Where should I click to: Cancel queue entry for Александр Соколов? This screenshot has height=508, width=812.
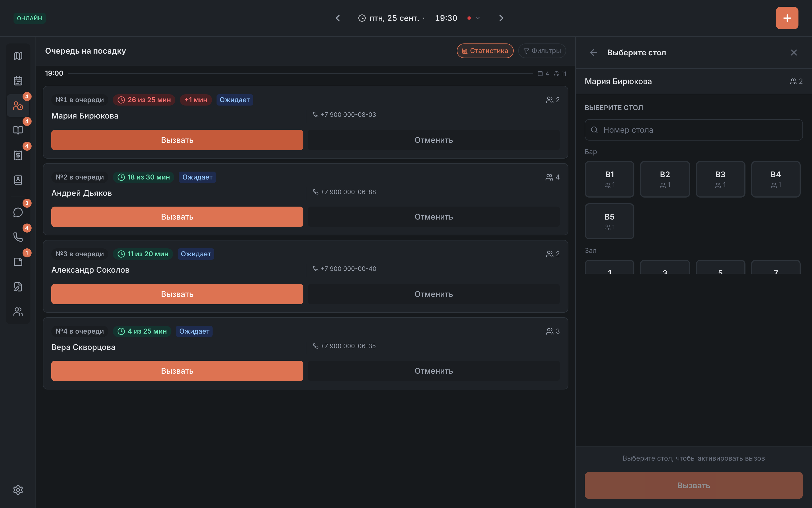point(434,294)
